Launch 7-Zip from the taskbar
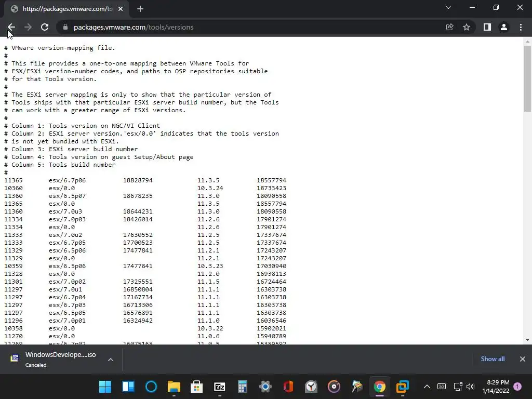 pos(220,387)
